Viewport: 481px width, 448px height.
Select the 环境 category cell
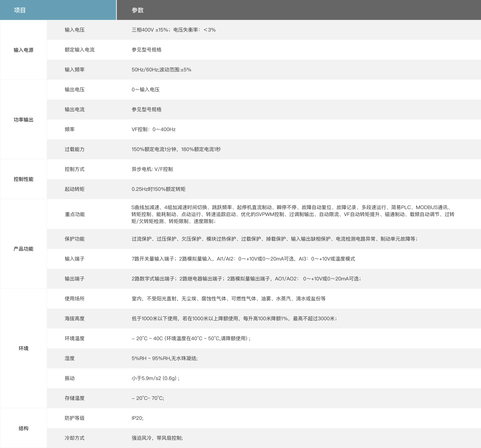pos(23,348)
